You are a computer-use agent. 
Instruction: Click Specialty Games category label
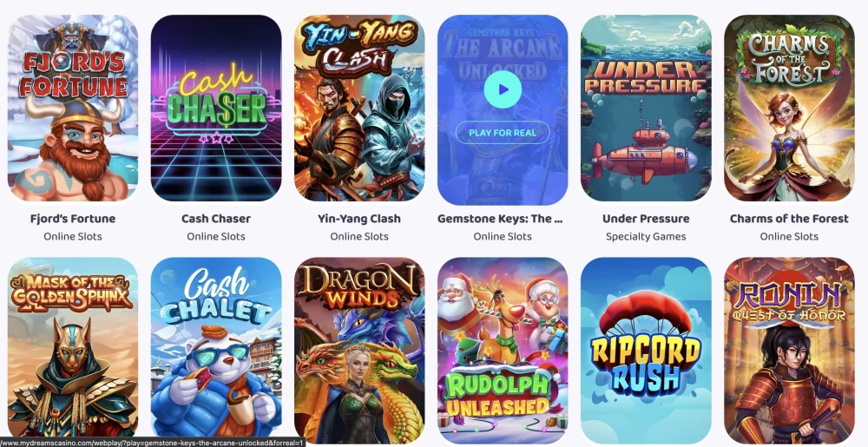646,236
